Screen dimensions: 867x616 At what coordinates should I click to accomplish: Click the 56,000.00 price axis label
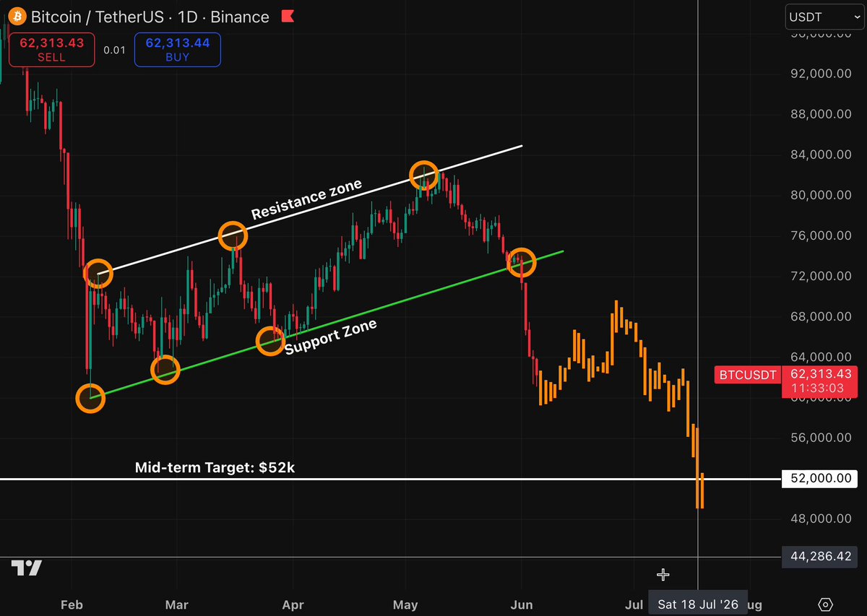coord(821,438)
